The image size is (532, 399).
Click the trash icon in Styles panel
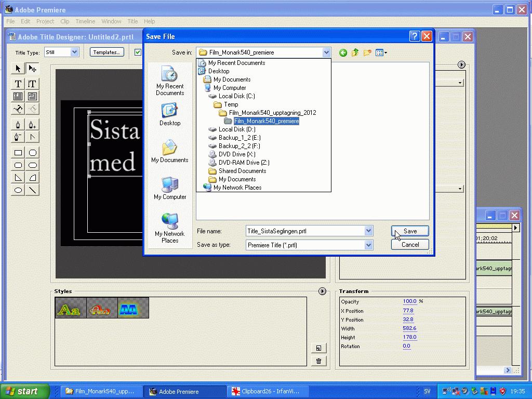pyautogui.click(x=318, y=361)
